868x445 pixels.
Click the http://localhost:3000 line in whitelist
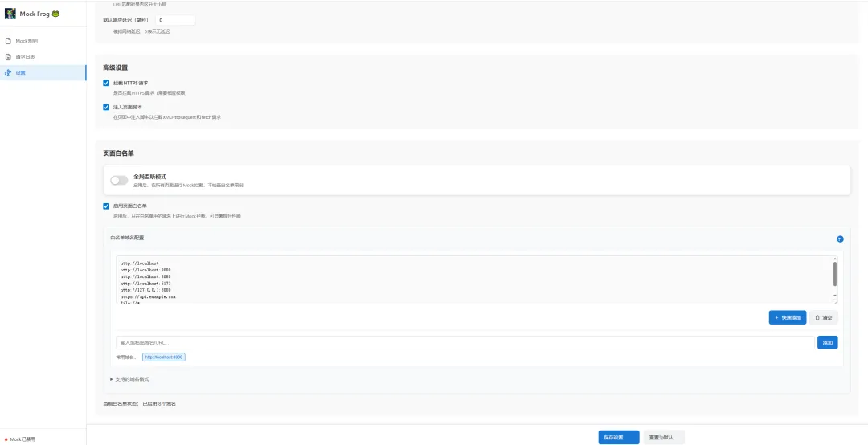tap(147, 270)
